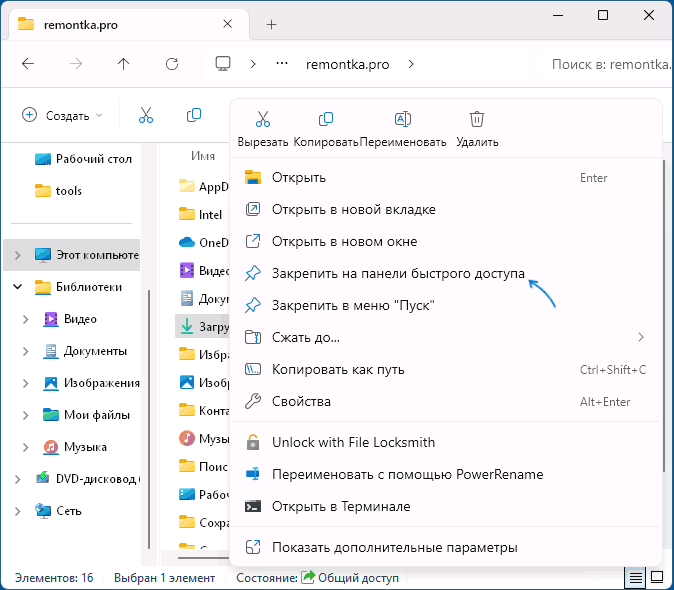Click the search box Поиск в remontka
Screen dimensions: 674x590
(608, 64)
